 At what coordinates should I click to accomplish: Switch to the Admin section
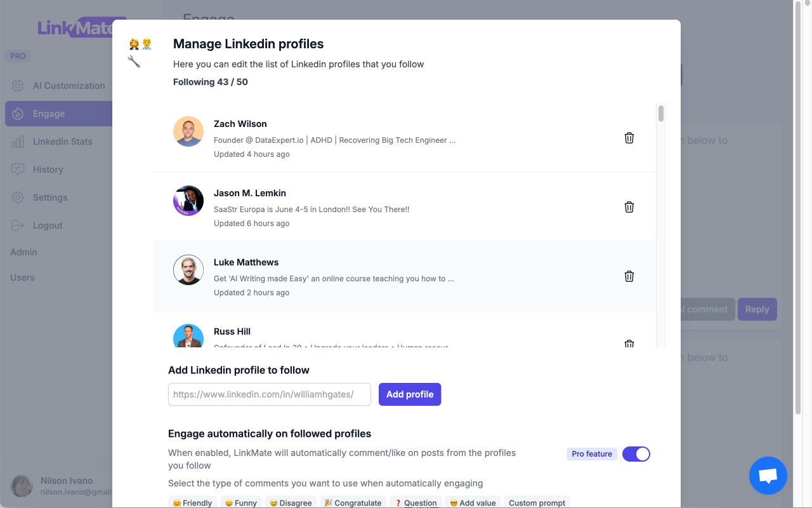(23, 252)
